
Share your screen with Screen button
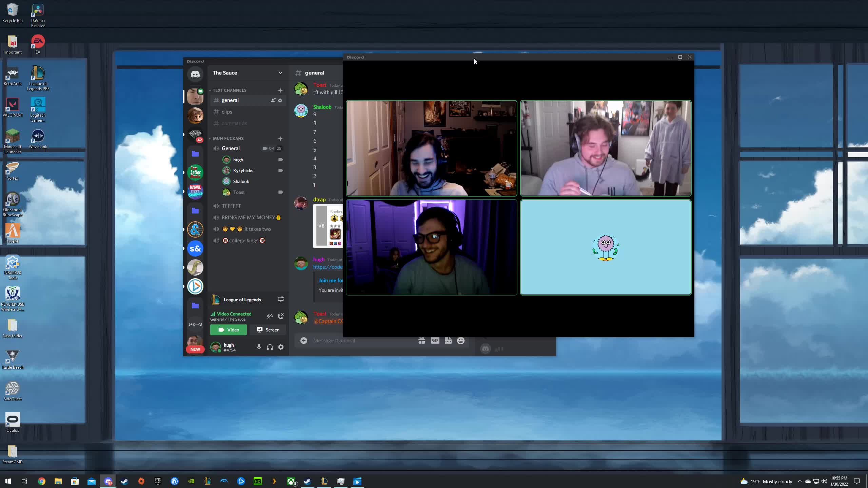point(268,330)
